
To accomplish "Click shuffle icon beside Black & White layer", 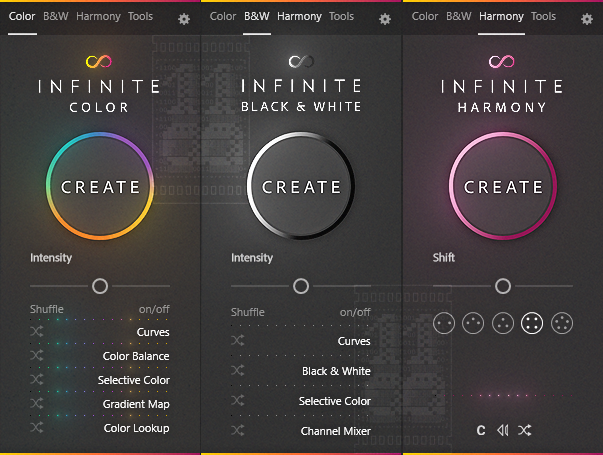I will [x=238, y=371].
